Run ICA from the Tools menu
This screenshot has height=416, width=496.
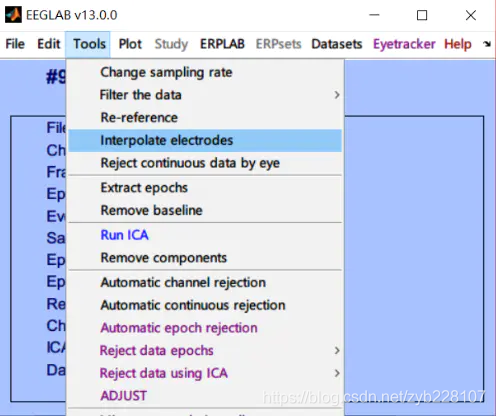(x=205, y=235)
